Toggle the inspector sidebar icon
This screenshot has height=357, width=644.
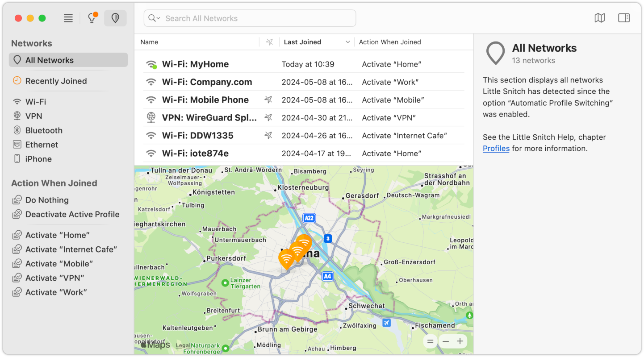click(x=624, y=18)
